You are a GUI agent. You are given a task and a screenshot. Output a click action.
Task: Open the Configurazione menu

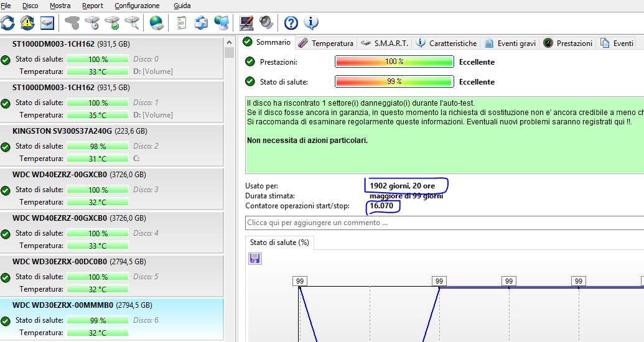(137, 6)
